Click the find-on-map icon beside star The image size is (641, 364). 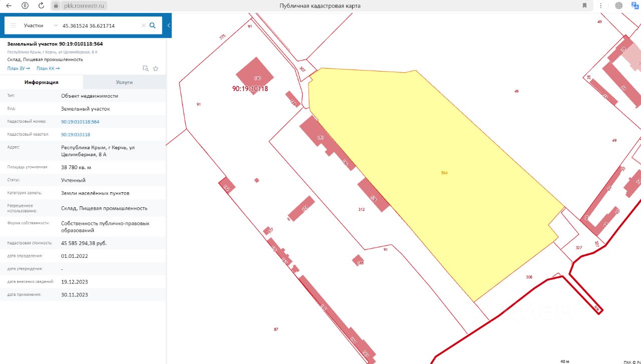point(146,69)
